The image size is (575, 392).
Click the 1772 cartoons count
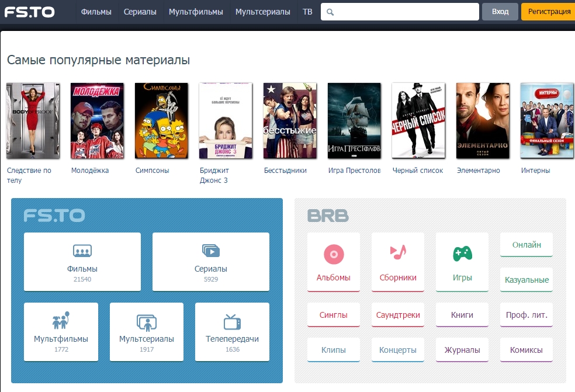(61, 349)
